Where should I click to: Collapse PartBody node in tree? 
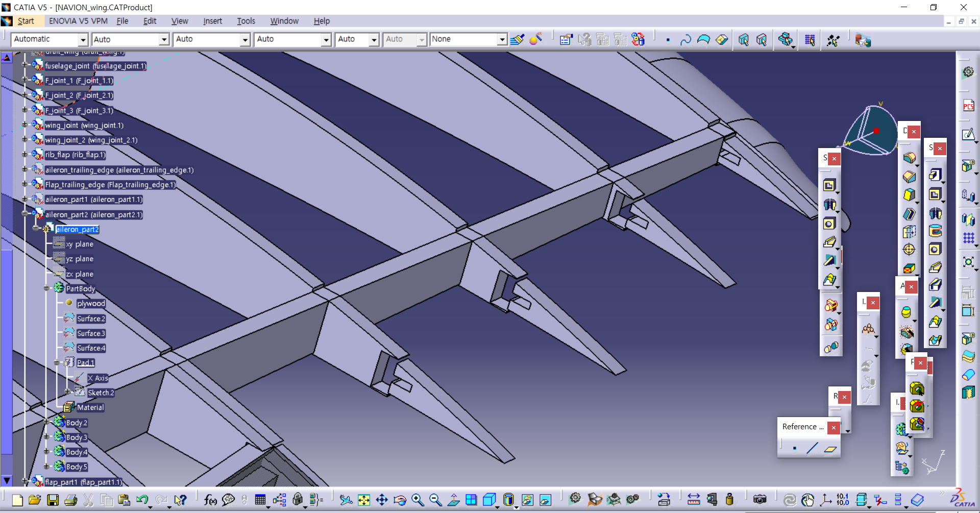pyautogui.click(x=46, y=288)
